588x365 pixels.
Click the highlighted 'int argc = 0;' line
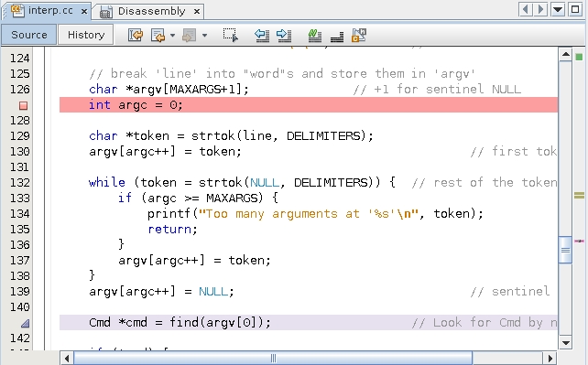pos(309,105)
